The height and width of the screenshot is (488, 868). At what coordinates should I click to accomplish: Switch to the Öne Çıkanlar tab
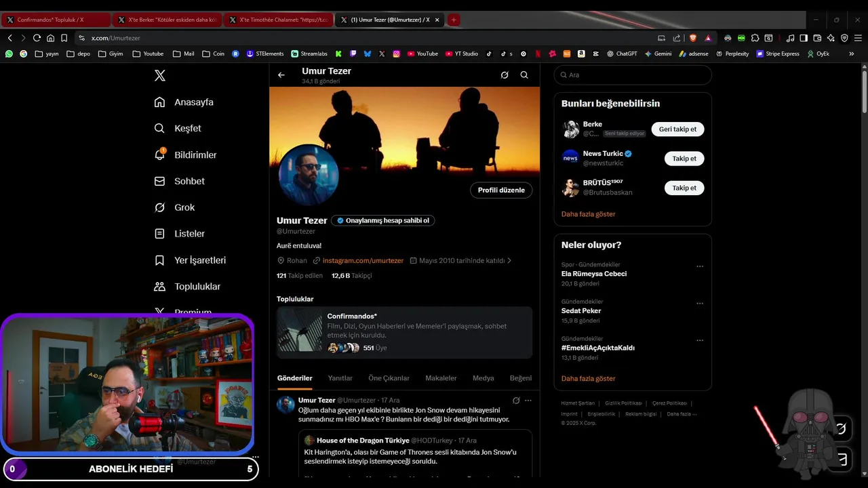pos(389,378)
